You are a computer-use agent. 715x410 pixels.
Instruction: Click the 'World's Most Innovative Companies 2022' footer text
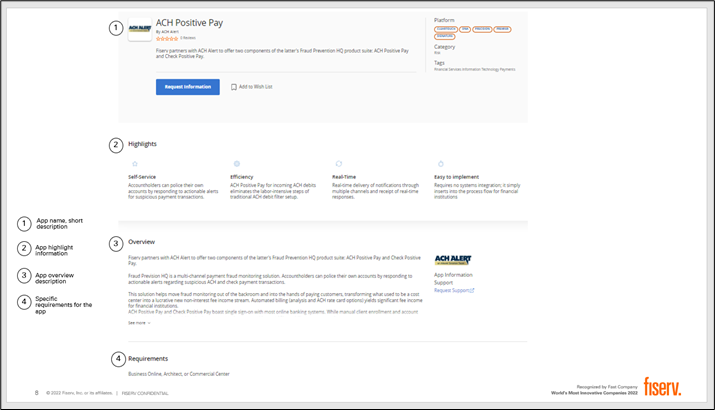[594, 393]
